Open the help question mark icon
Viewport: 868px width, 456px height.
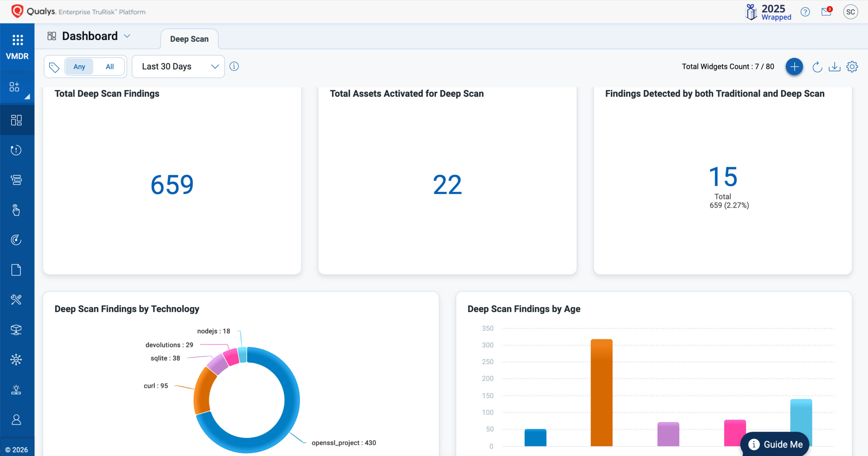click(805, 12)
